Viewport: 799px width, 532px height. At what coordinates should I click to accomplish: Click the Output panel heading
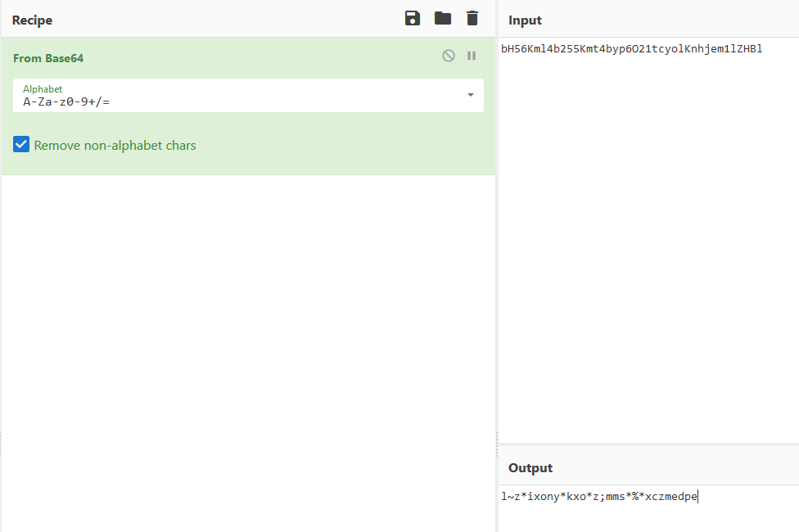click(x=530, y=468)
